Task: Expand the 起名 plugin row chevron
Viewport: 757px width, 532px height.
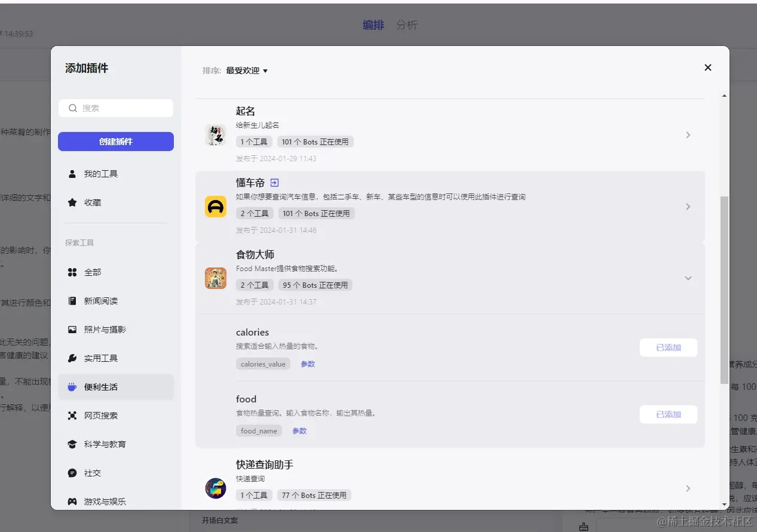Action: coord(688,135)
